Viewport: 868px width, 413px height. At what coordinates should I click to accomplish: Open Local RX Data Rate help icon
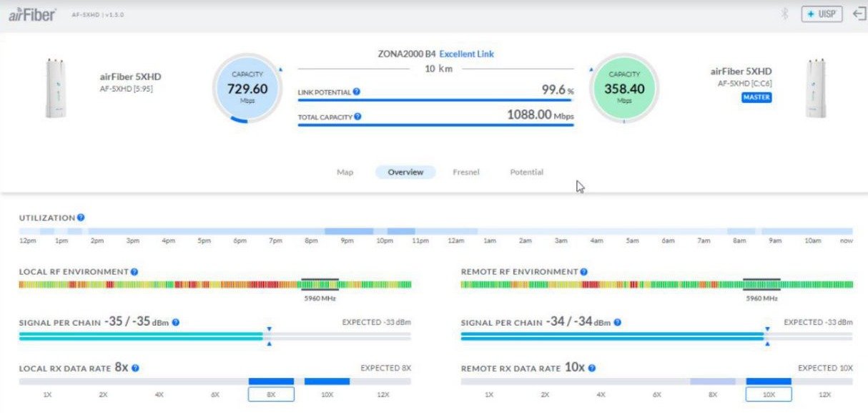tap(135, 368)
